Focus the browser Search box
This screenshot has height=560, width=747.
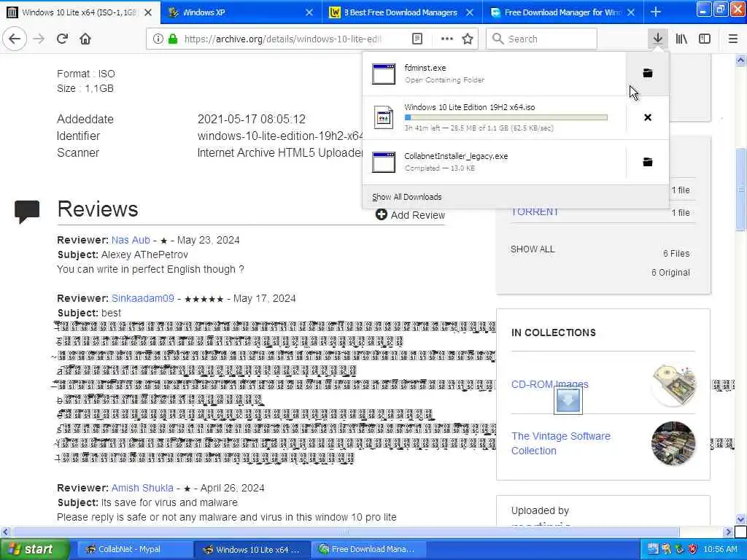[542, 39]
